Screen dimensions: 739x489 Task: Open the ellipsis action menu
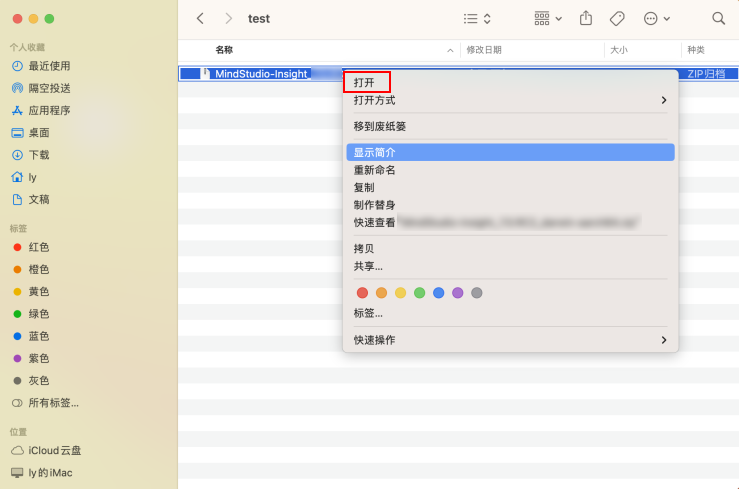point(657,18)
